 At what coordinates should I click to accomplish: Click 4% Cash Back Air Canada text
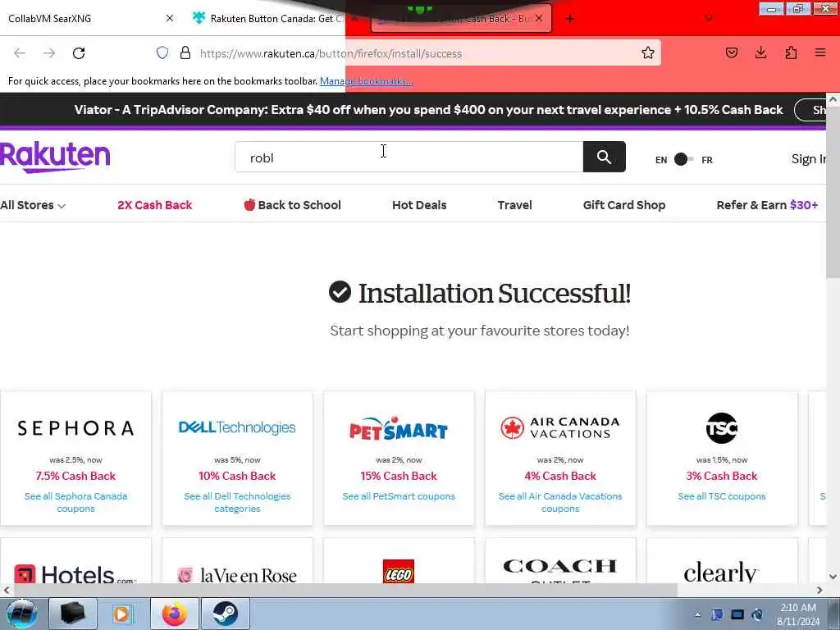point(560,476)
